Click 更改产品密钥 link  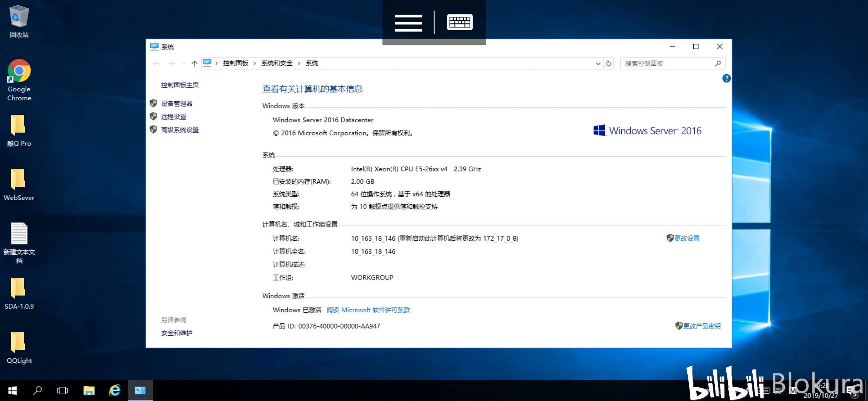click(702, 326)
